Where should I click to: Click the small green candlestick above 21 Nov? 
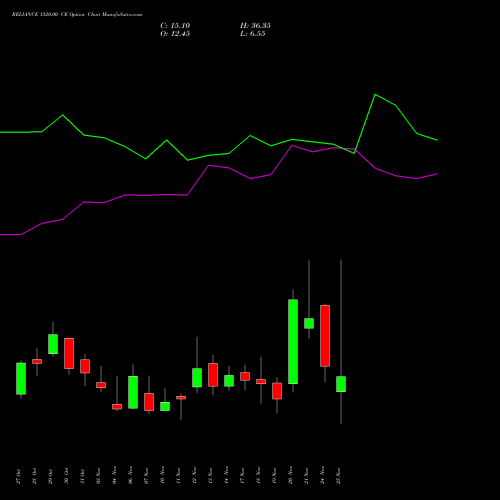point(309,323)
